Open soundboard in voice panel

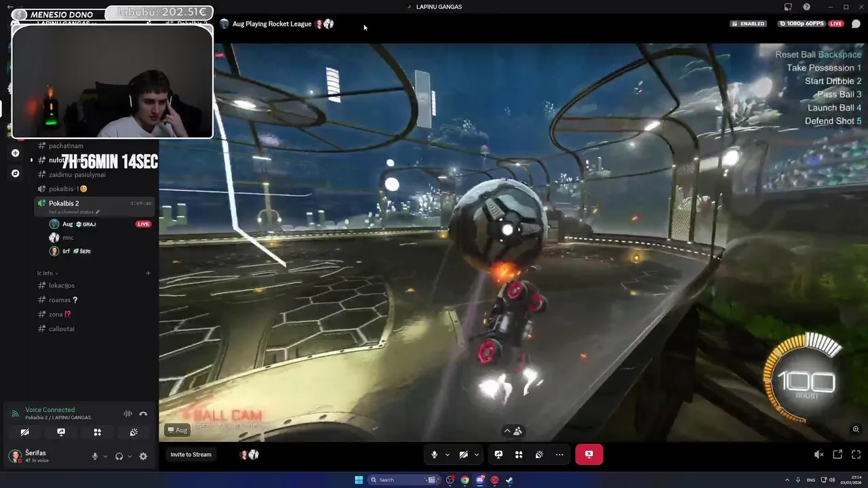click(x=134, y=432)
